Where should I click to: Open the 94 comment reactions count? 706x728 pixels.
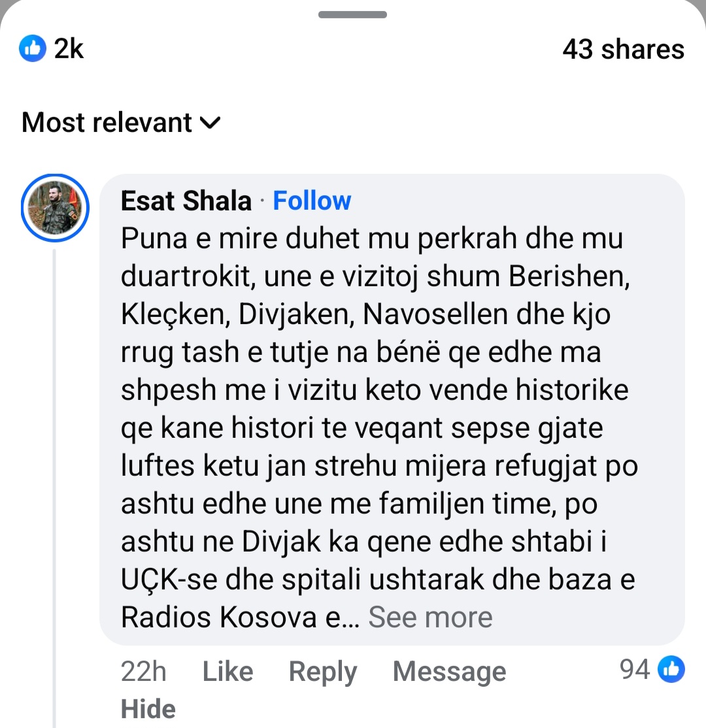click(x=635, y=669)
